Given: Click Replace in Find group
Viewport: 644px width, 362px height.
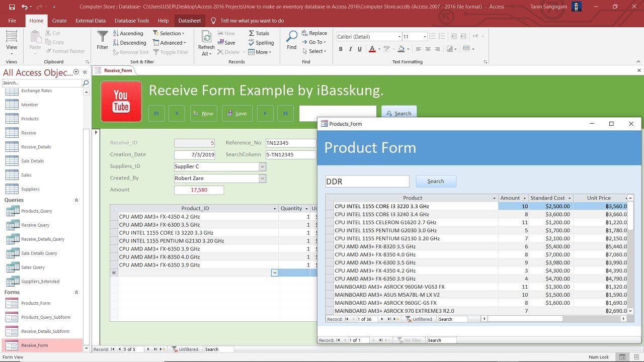Looking at the screenshot, I should point(314,33).
